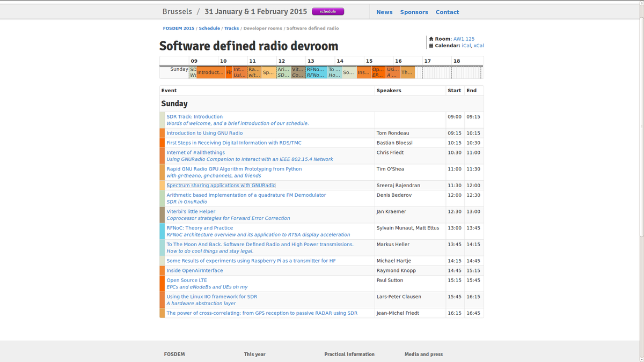Screen dimensions: 644x362
Task: Click the Start column header
Action: [454, 91]
